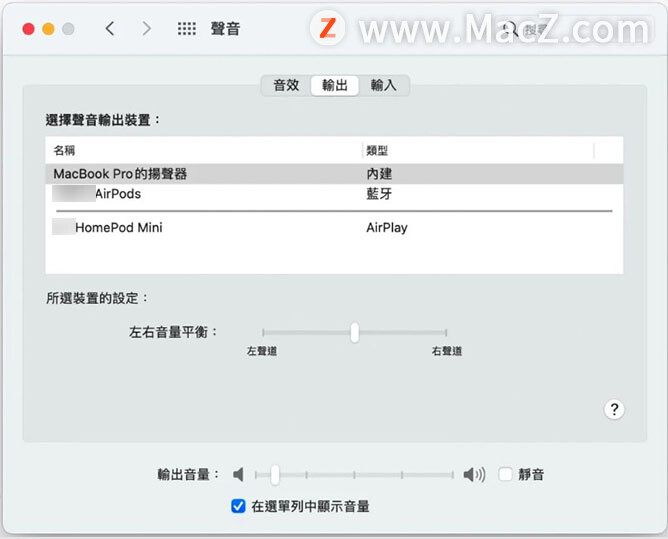Switch to the 音效 tab
Viewport: 668px width, 539px height.
click(286, 85)
